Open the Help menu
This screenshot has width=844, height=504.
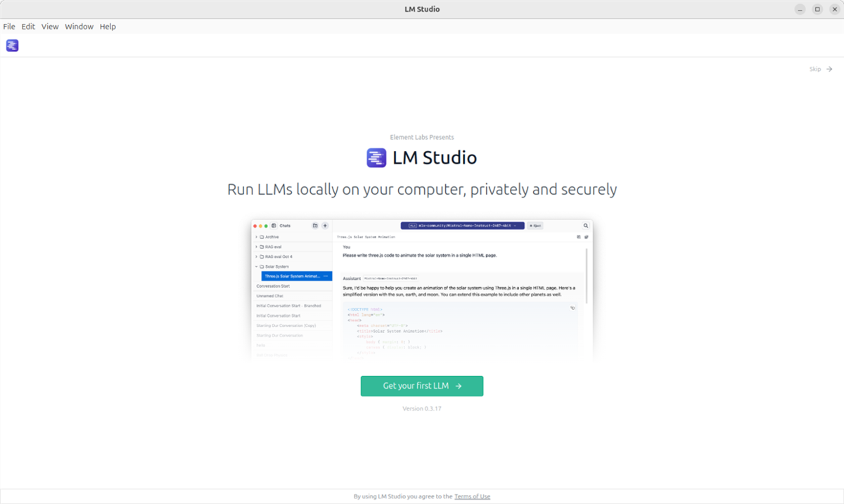(x=108, y=27)
